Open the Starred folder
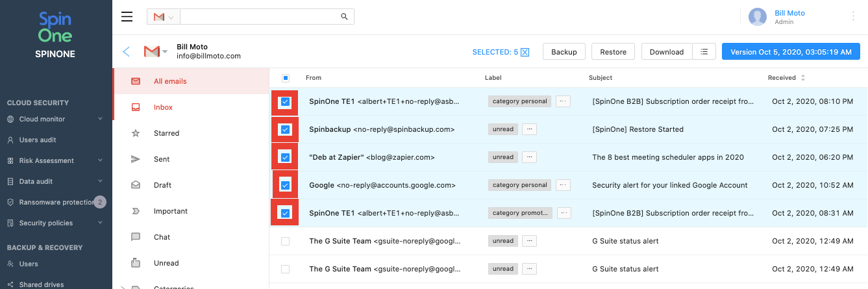Image resolution: width=868 pixels, height=289 pixels. (166, 133)
